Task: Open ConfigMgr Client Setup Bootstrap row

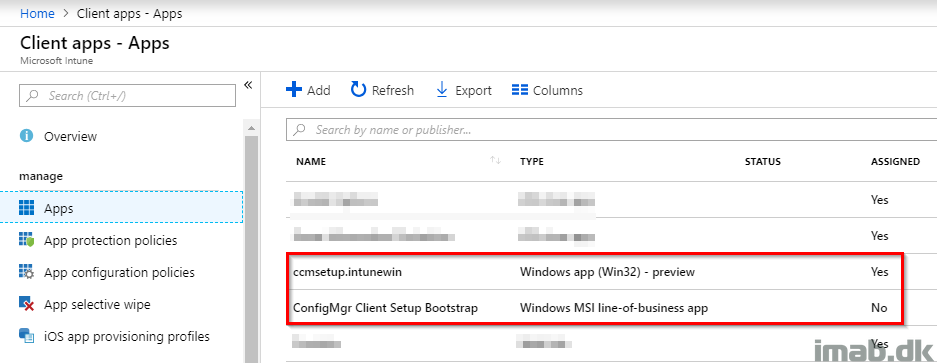Action: point(612,309)
